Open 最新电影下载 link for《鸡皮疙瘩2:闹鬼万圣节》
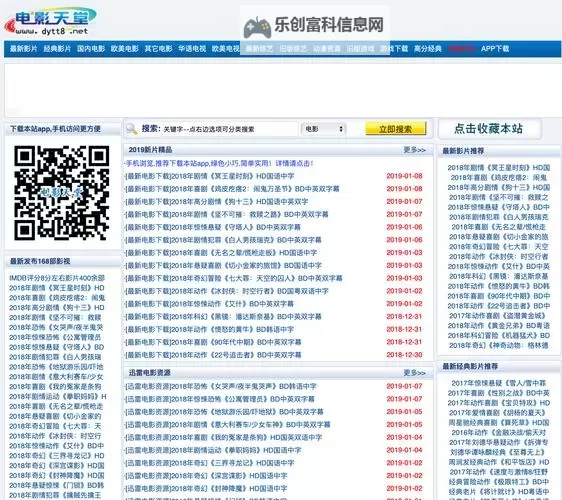Screen dimensions: 562x500 [x=232, y=189]
